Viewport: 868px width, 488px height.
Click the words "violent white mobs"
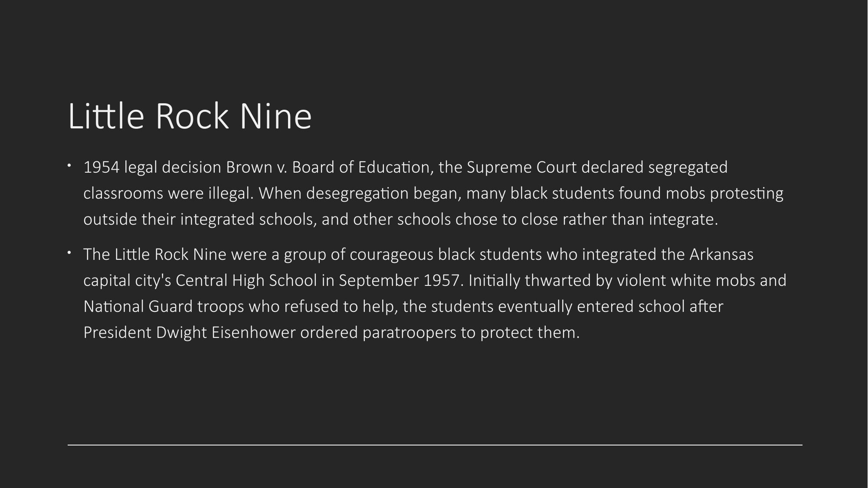(686, 281)
